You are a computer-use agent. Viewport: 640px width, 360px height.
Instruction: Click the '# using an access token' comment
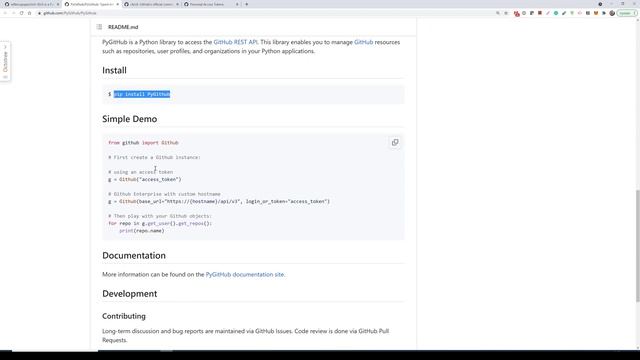point(140,172)
